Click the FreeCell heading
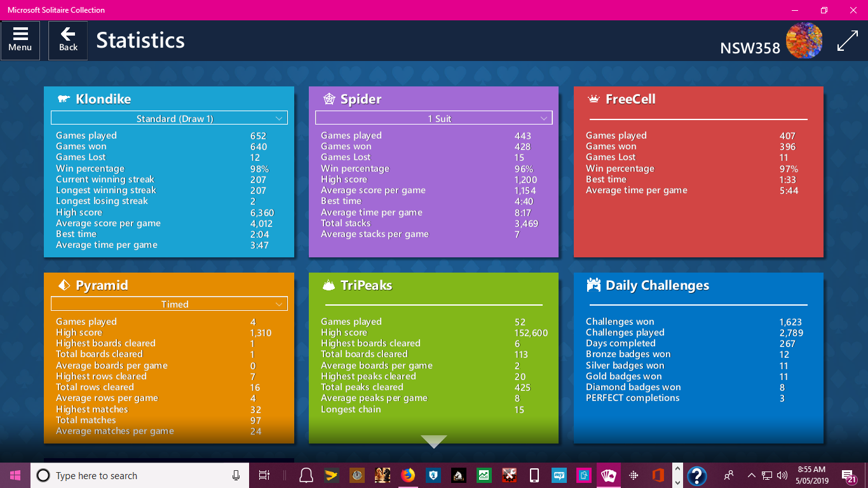 tap(630, 99)
